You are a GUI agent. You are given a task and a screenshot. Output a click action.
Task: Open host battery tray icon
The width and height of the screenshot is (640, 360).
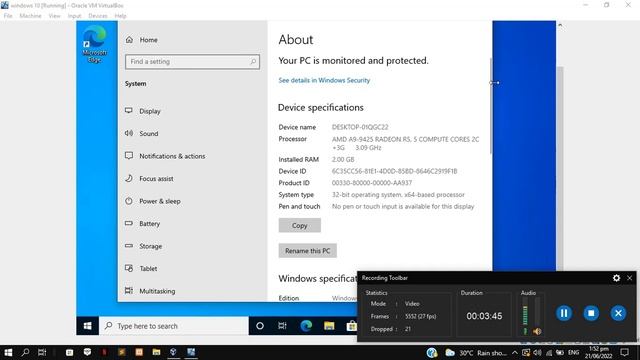pos(560,353)
